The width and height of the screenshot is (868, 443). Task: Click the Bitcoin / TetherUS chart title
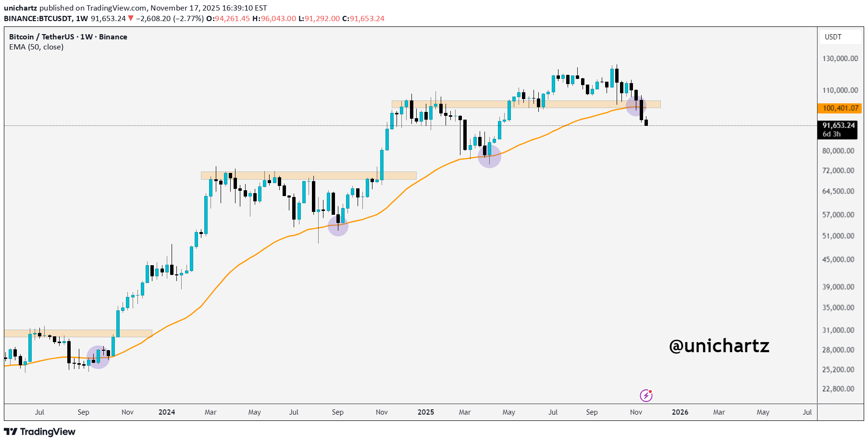click(x=68, y=37)
